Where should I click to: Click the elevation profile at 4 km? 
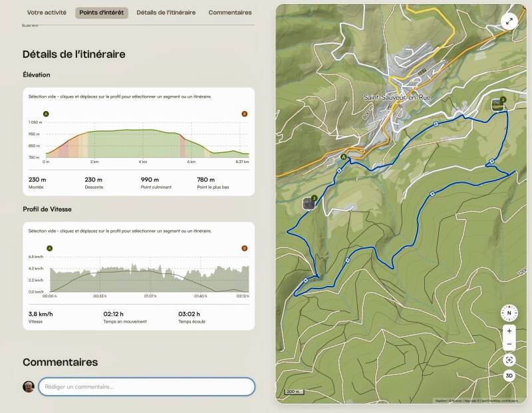142,143
